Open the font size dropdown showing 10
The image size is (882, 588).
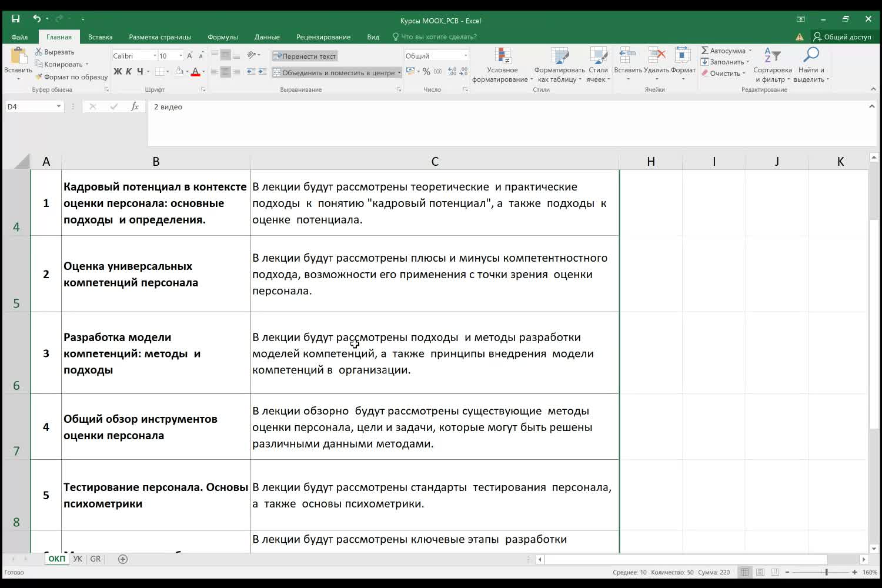coord(181,56)
